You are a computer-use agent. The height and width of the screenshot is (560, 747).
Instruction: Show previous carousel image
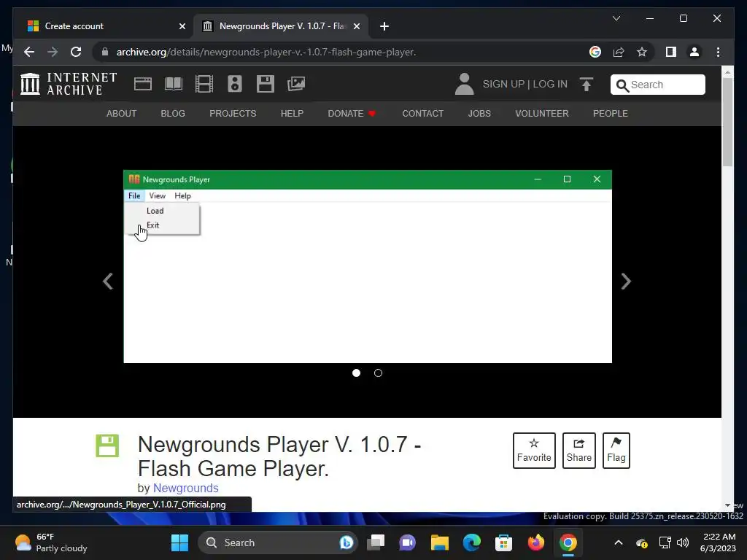pyautogui.click(x=108, y=281)
